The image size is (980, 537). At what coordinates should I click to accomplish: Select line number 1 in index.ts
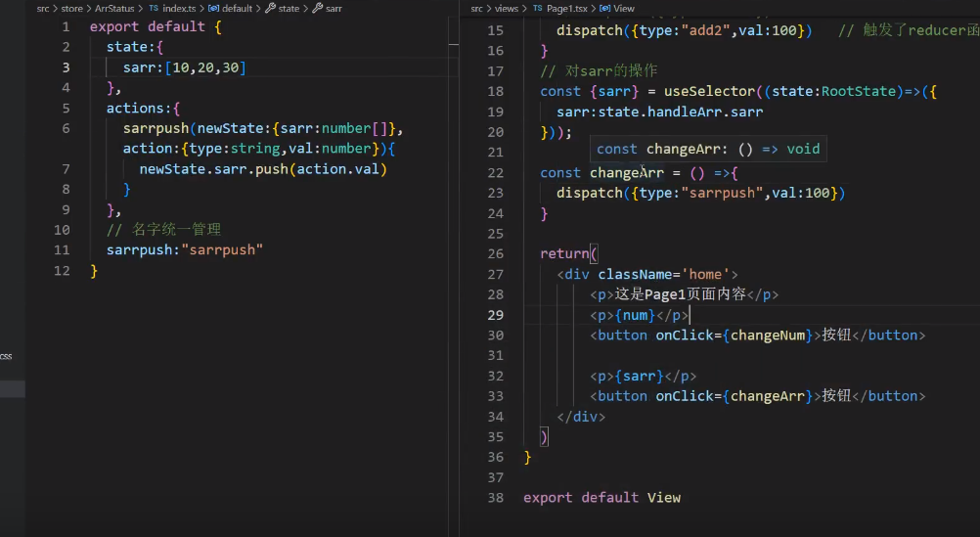66,26
